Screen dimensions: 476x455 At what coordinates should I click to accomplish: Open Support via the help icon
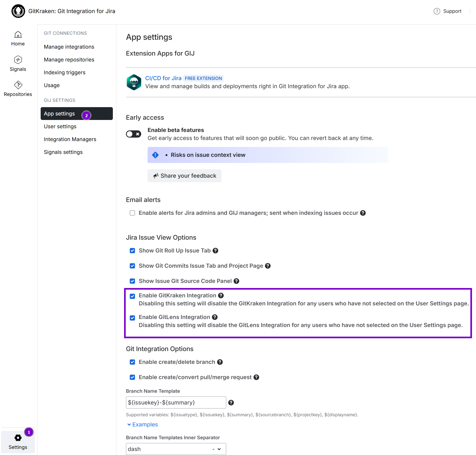coord(437,11)
